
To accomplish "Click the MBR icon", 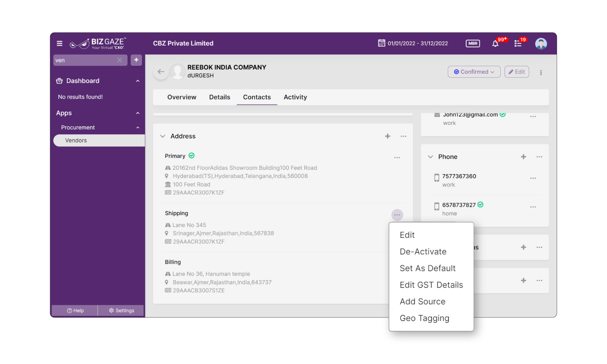I will coord(473,43).
